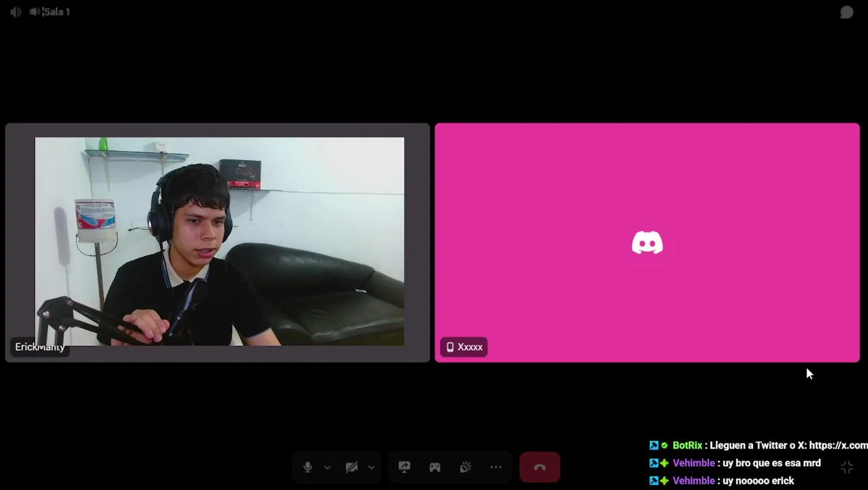
Task: Click the moderator badge on the 'uy bro que es esa mrd' message
Action: tap(654, 463)
